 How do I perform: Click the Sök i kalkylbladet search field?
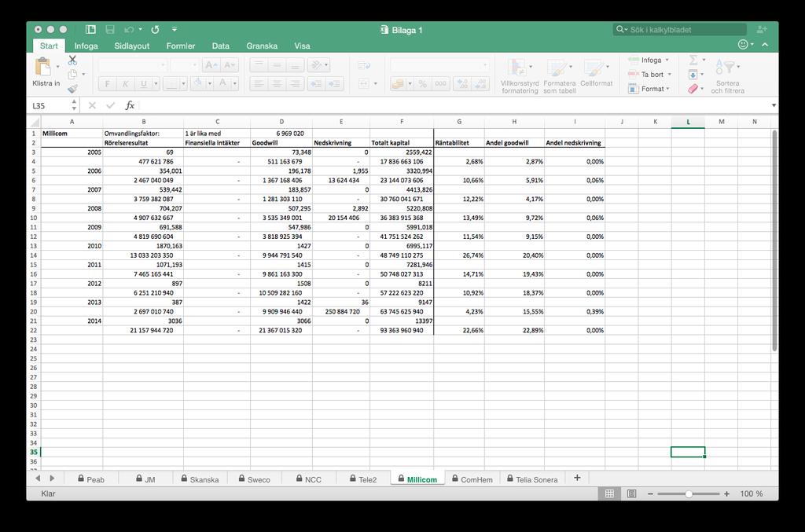[679, 29]
